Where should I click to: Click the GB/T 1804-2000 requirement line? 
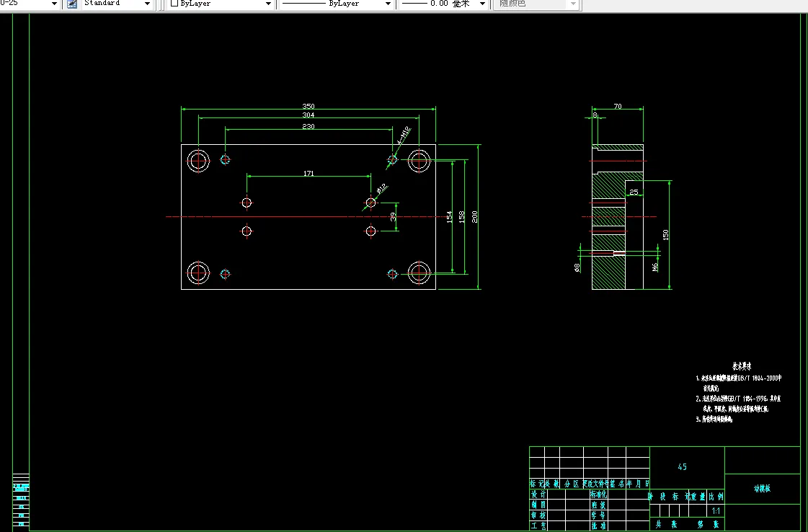(738, 378)
